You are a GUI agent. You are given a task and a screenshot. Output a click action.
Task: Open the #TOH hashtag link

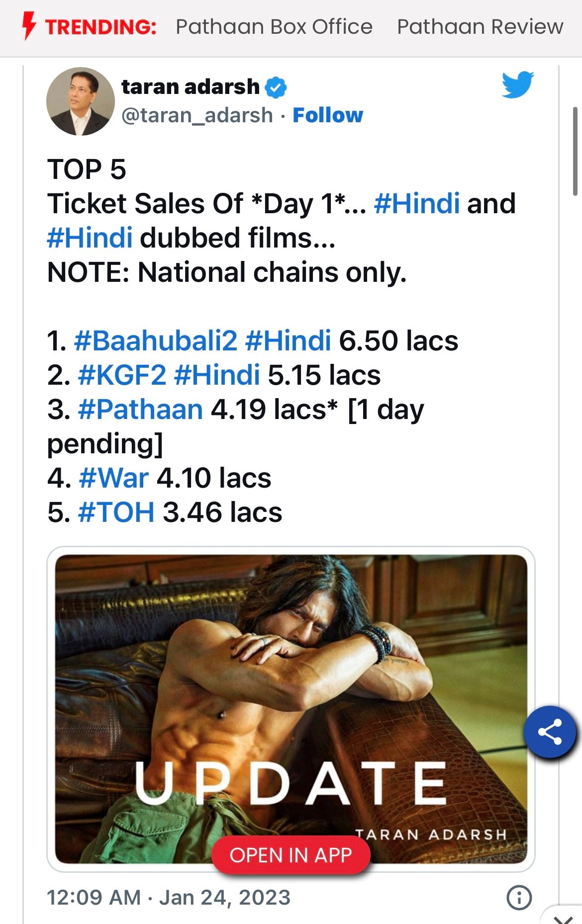[x=116, y=512]
